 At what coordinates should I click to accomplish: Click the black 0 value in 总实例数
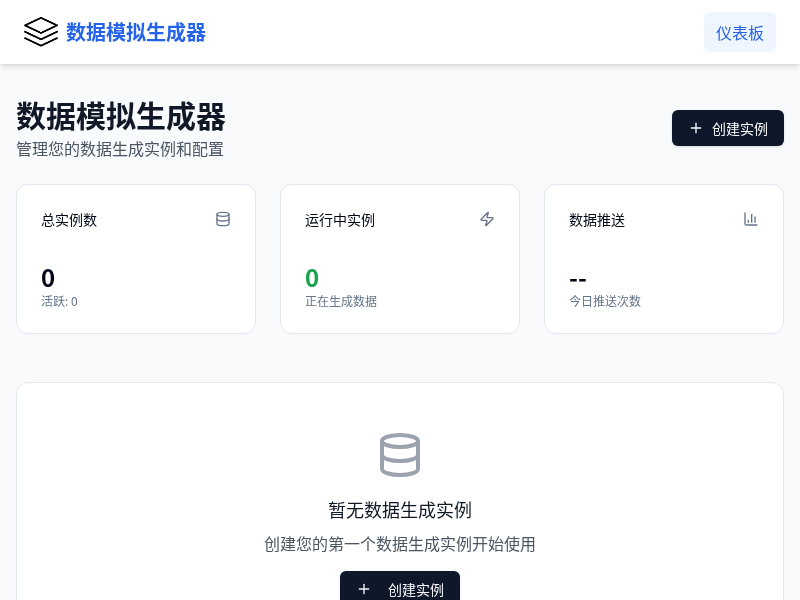tap(48, 278)
